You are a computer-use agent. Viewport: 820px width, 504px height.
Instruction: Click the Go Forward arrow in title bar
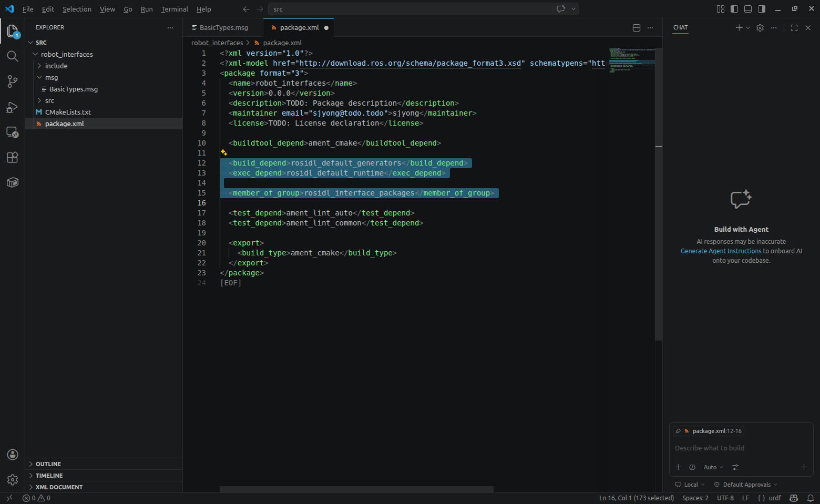coord(260,9)
